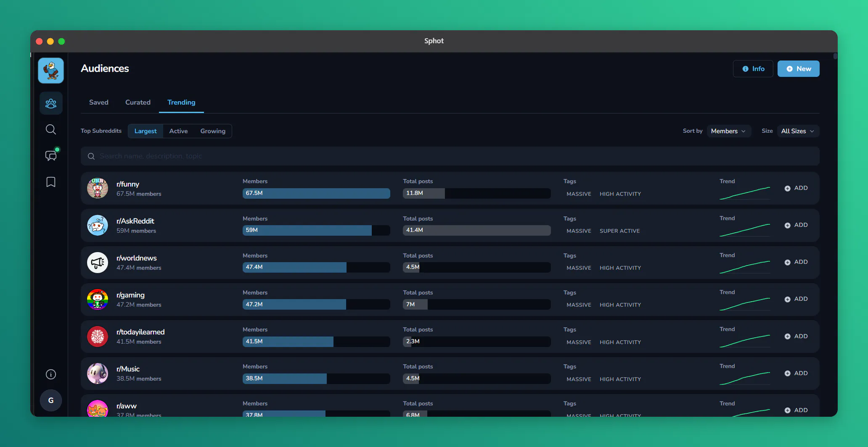Click the search magnifier inside search field
868x447 pixels.
(x=91, y=156)
